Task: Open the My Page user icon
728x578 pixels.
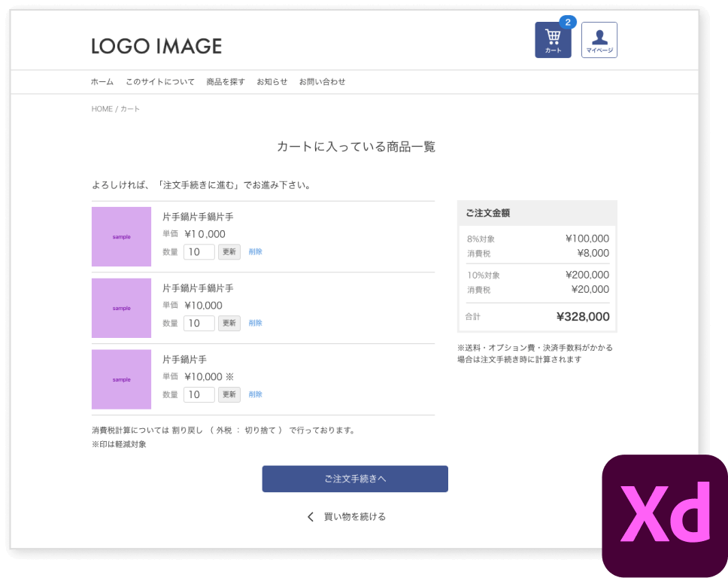Action: point(599,40)
